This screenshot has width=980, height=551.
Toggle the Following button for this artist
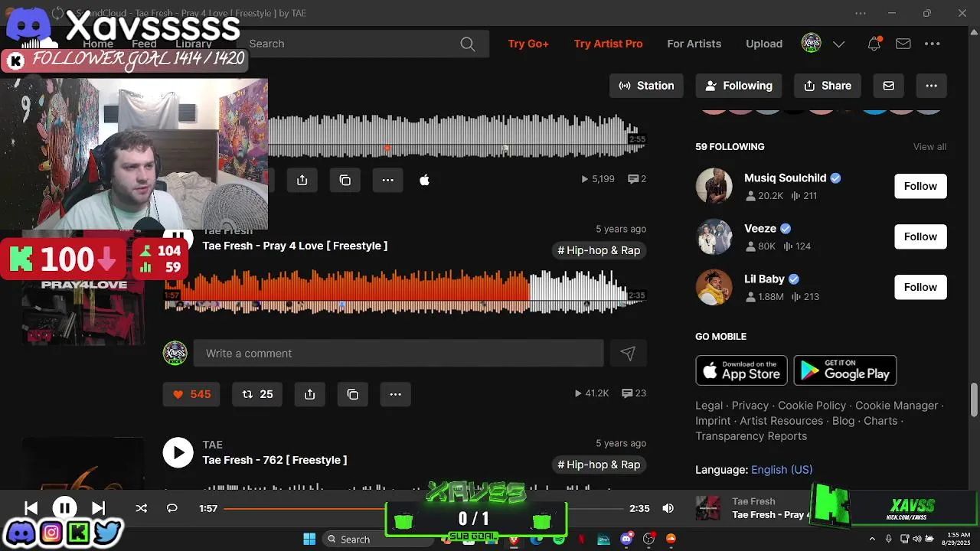[x=739, y=86]
